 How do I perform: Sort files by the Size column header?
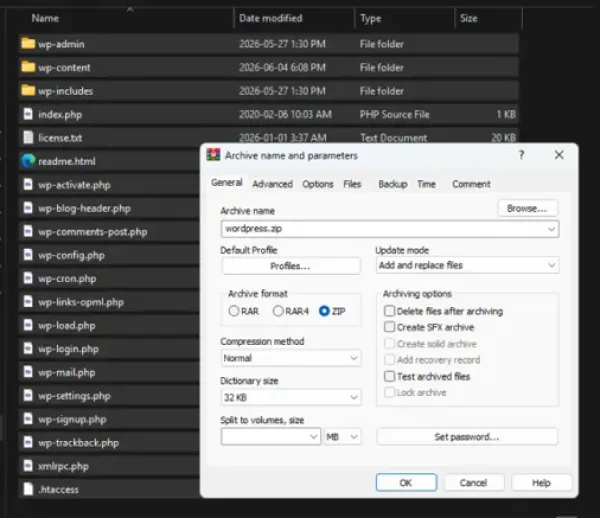[x=469, y=18]
